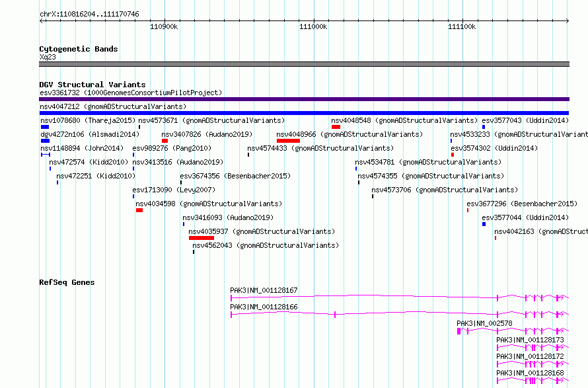Click the red nsv4035937 variant bar

202,238
